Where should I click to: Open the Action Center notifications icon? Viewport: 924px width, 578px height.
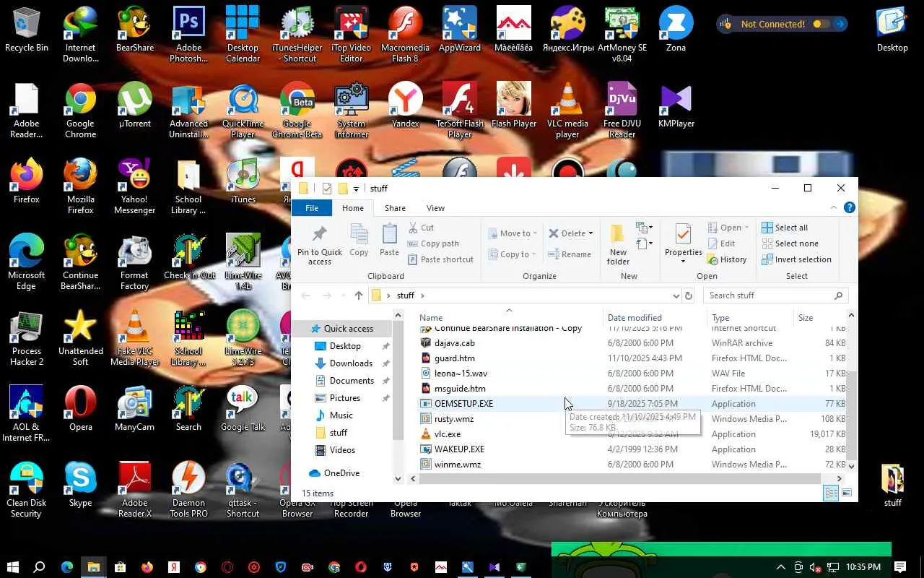(x=900, y=567)
